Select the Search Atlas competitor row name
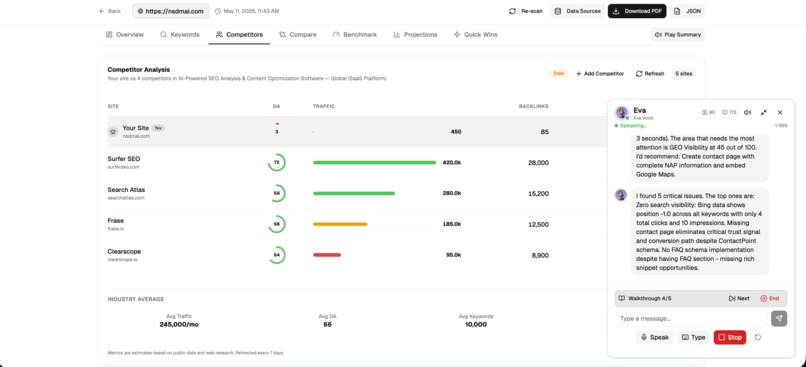806x367 pixels. click(x=126, y=190)
